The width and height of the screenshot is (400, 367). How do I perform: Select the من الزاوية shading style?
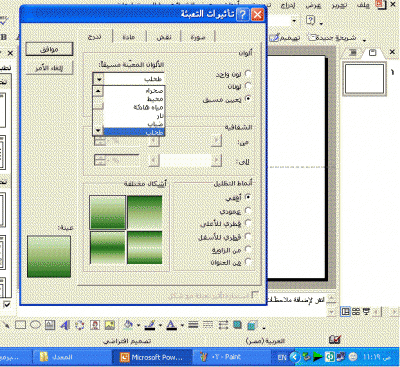click(248, 249)
